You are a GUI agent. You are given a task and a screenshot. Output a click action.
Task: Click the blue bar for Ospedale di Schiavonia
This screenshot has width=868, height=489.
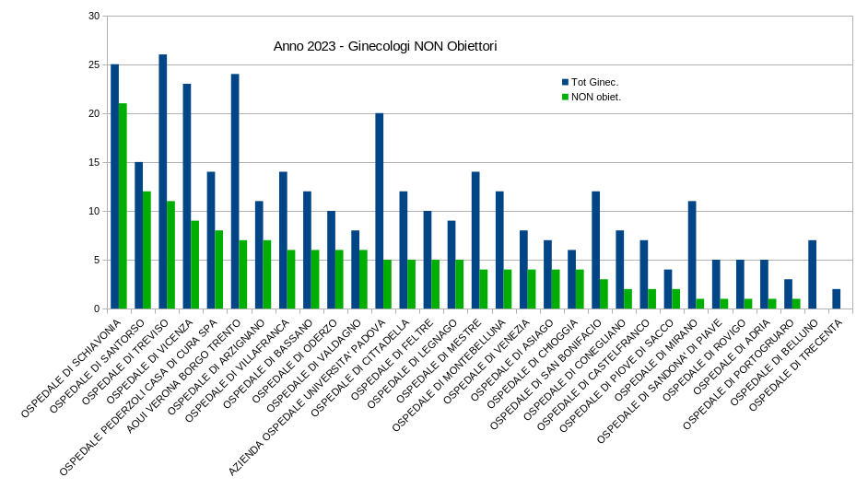click(x=114, y=186)
